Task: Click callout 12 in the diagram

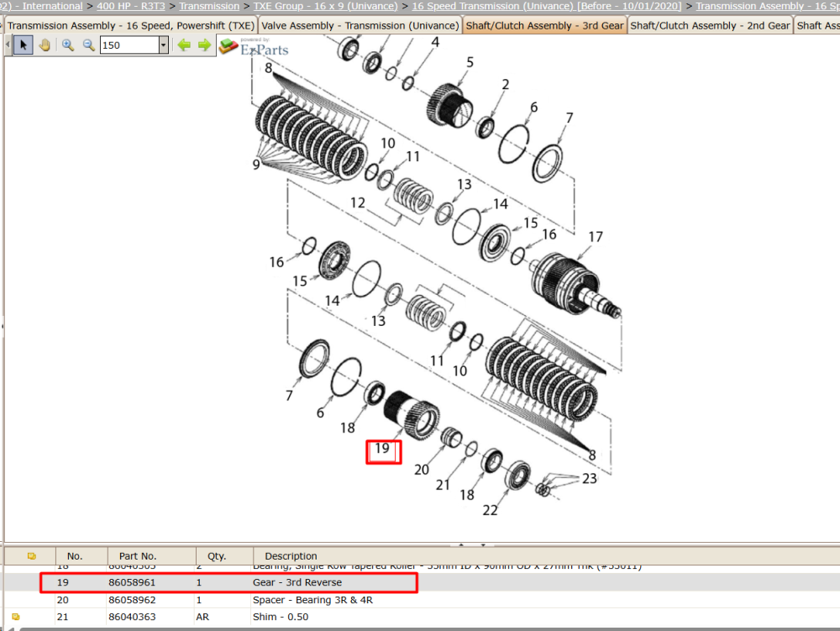Action: click(x=357, y=203)
